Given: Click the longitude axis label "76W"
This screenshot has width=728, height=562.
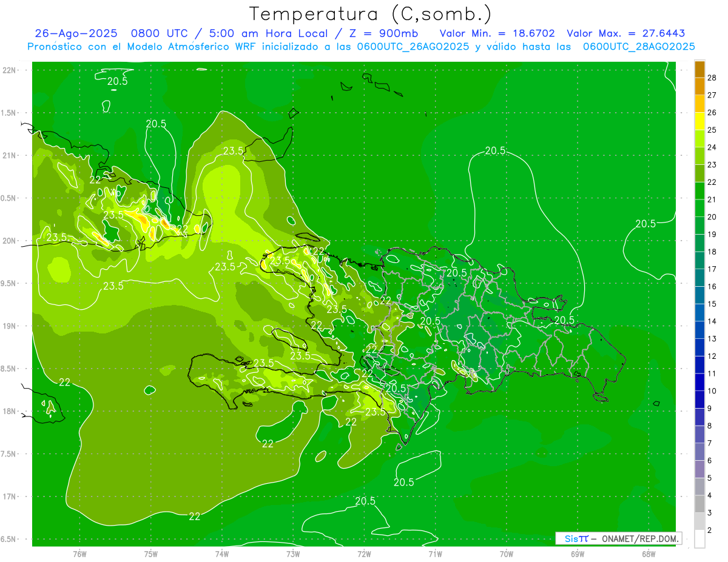Looking at the screenshot, I should coord(79,554).
